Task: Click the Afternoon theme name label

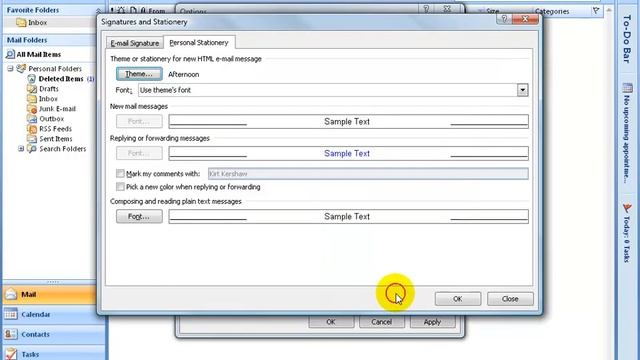Action: point(184,74)
